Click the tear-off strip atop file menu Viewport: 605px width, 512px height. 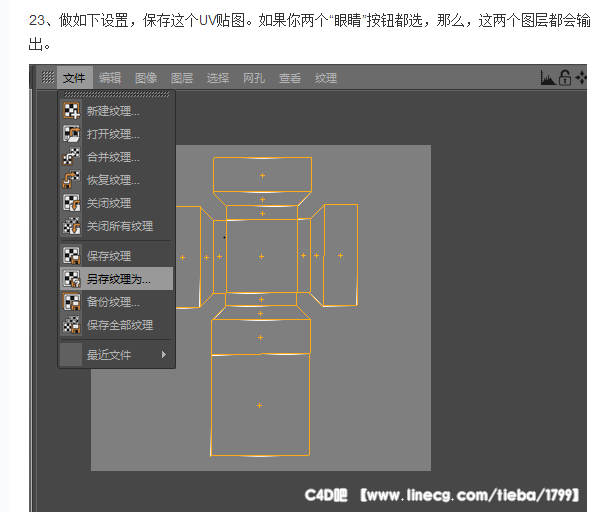click(117, 94)
